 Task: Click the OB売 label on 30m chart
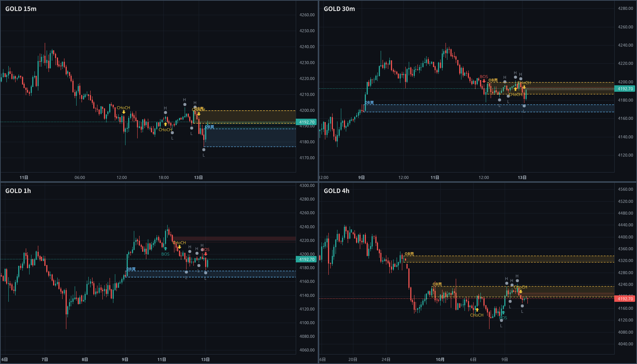(493, 80)
